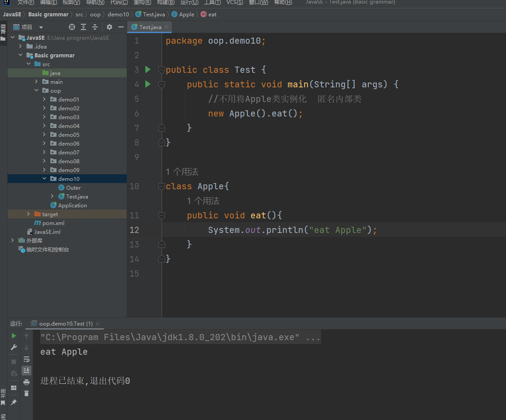Click Apple class in the breadcrumb
This screenshot has width=506, height=420.
pyautogui.click(x=183, y=15)
